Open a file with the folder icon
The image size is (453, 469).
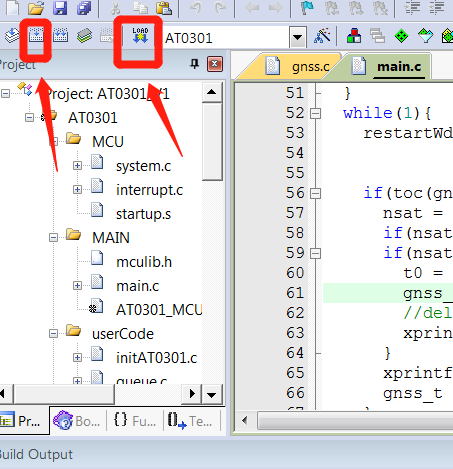[36, 8]
